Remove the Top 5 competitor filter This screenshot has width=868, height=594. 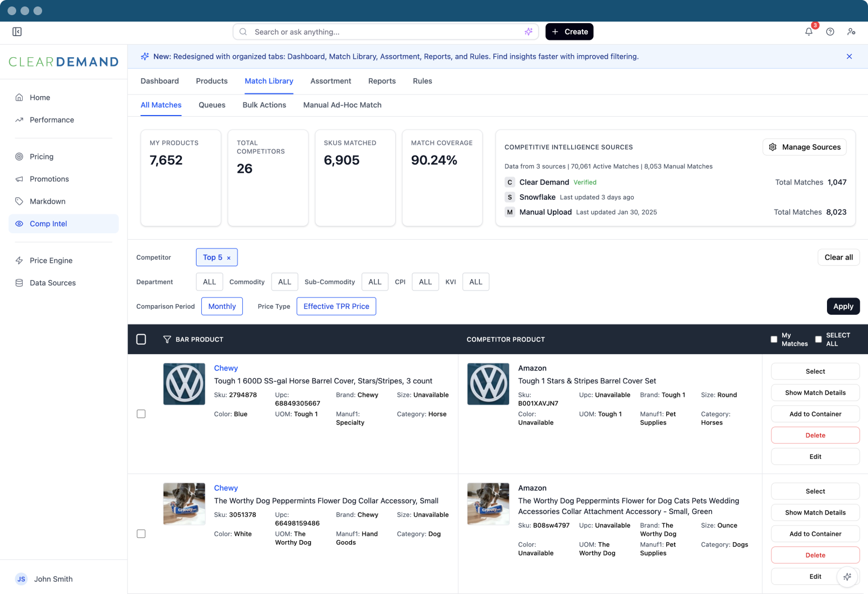(229, 258)
